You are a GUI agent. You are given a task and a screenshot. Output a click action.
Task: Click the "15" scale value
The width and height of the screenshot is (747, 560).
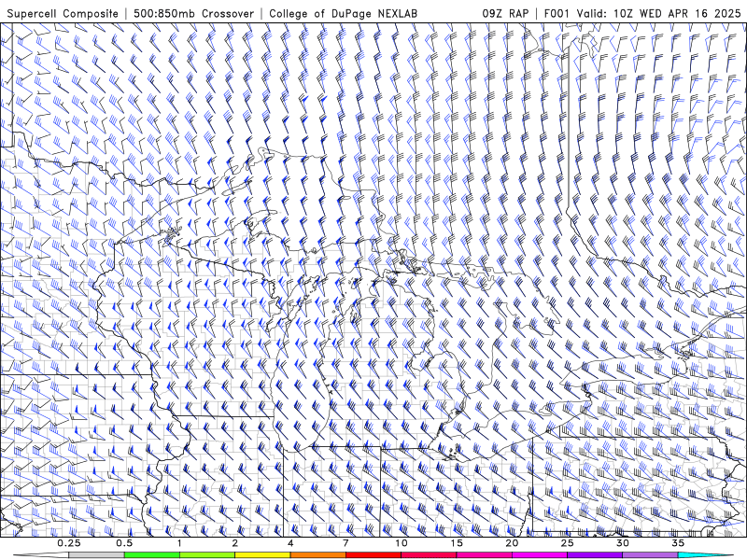[457, 543]
